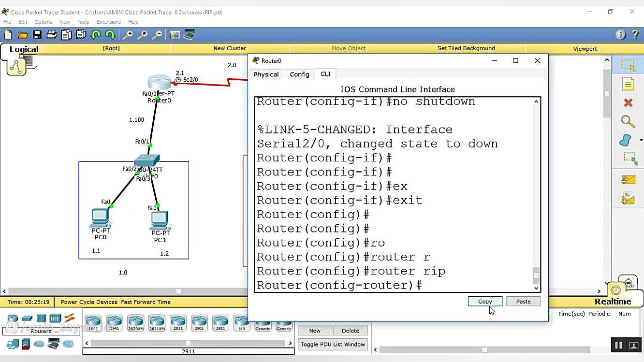Click the Undo green arrow icon
The image size is (644, 362).
[96, 34]
